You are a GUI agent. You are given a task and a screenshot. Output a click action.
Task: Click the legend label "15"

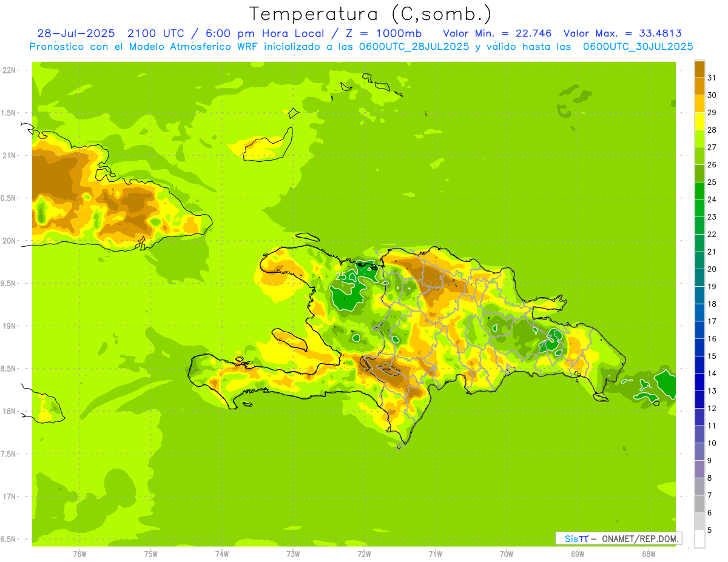(712, 356)
